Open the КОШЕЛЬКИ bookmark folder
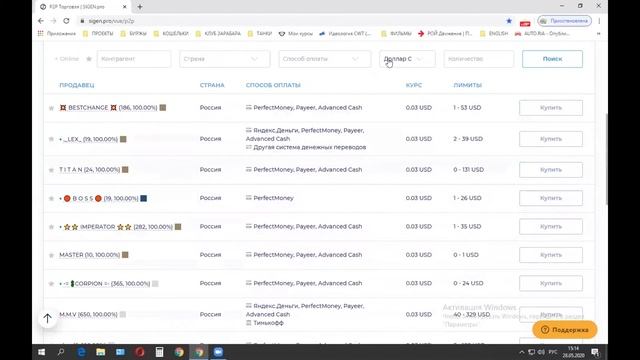The width and height of the screenshot is (640, 360). click(x=171, y=33)
